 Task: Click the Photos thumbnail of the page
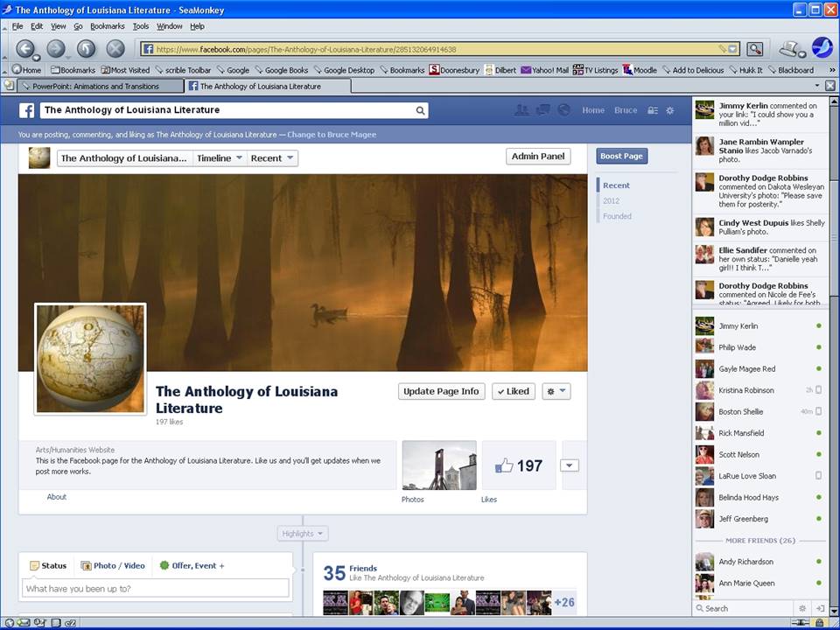click(439, 465)
